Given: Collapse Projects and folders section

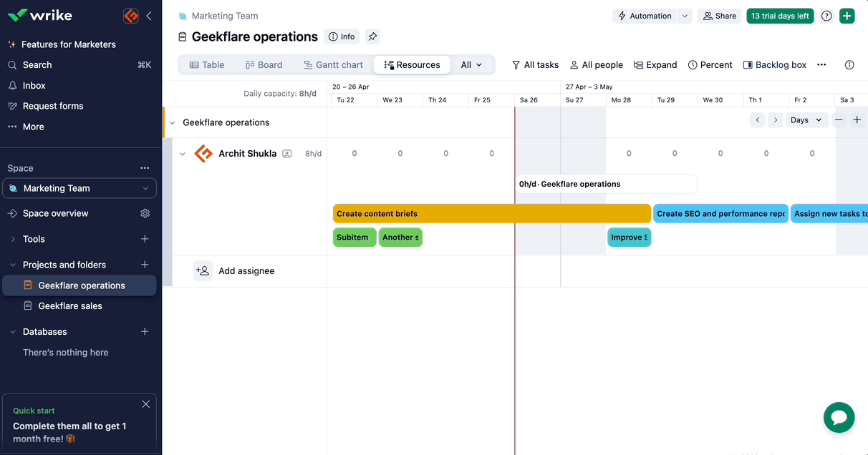Looking at the screenshot, I should 13,265.
